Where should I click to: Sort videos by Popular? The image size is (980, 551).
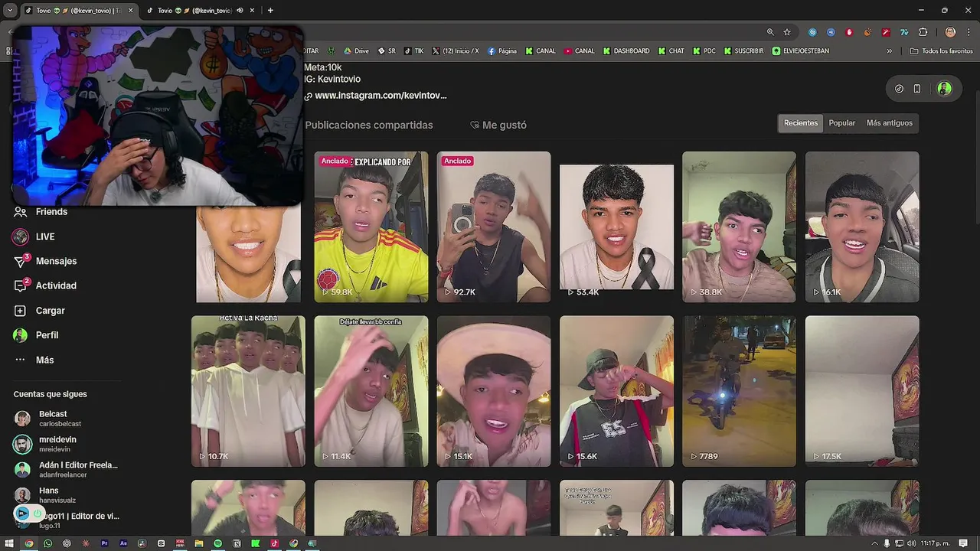click(842, 123)
